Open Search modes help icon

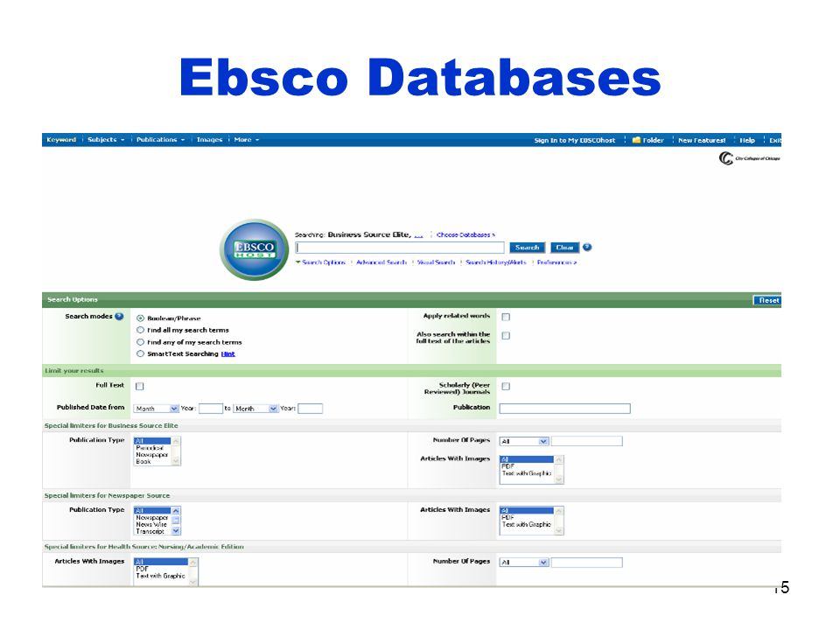119,316
